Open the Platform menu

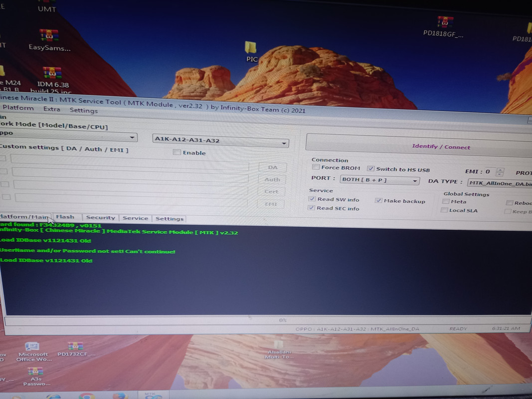18,108
